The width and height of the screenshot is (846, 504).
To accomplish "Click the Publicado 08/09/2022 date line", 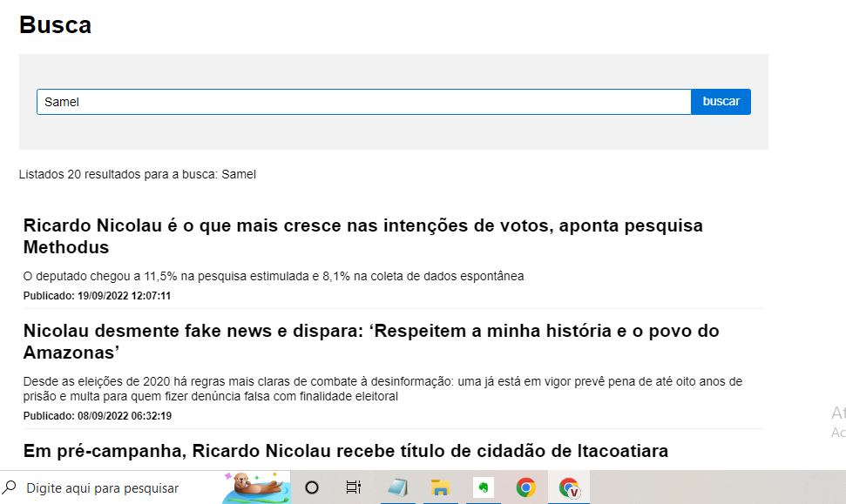I will click(x=97, y=416).
